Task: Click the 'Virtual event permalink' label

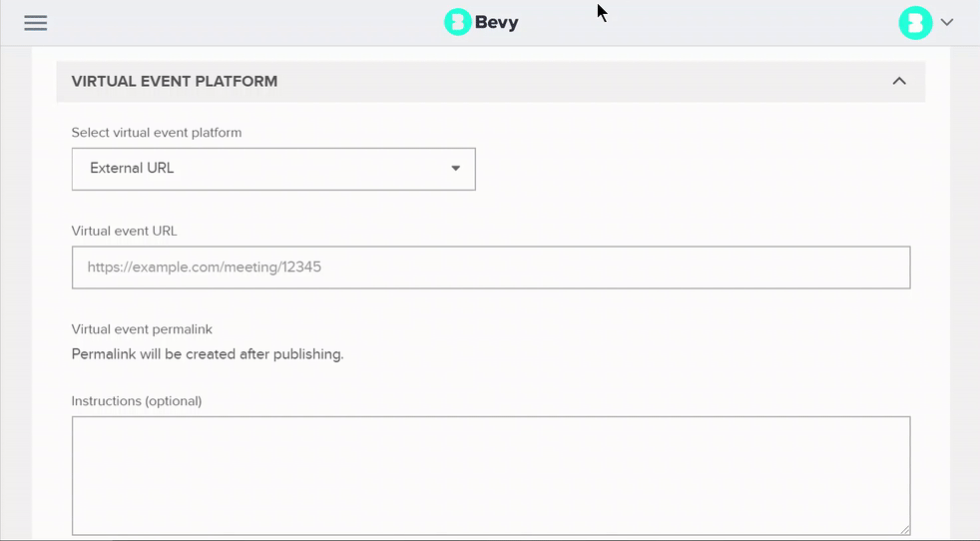Action: coord(142,329)
